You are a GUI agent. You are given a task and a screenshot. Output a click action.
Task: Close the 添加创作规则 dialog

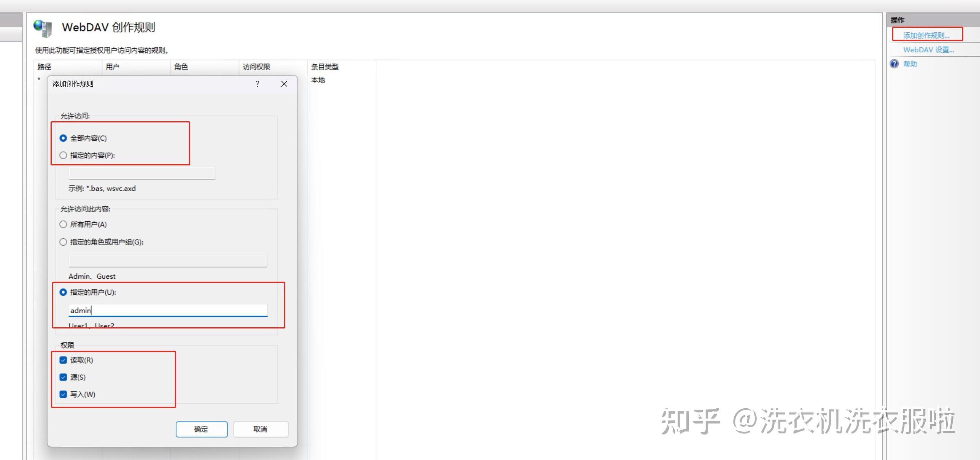point(284,84)
